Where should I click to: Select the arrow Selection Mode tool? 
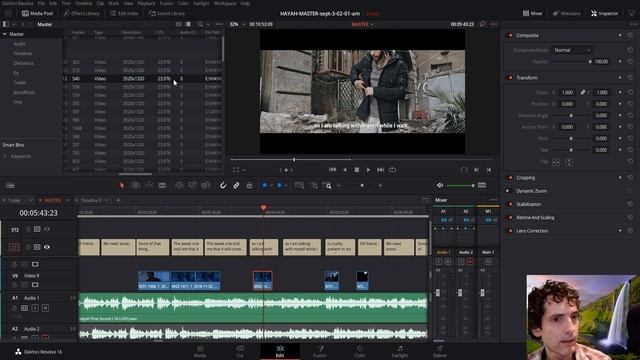(x=122, y=185)
